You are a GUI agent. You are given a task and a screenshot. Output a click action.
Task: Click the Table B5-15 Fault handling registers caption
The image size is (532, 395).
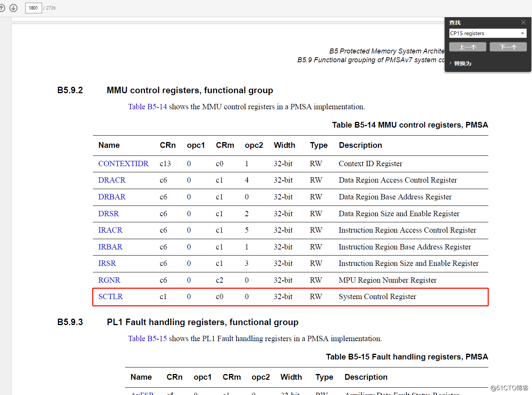[x=407, y=357]
